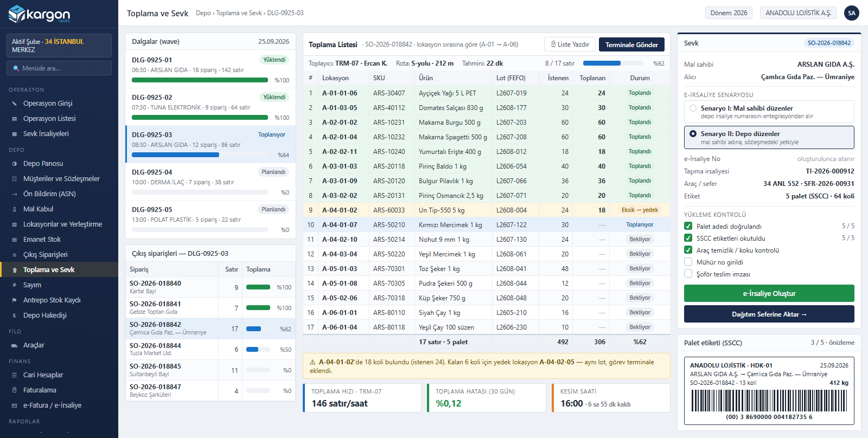This screenshot has width=868, height=438.
Task: Open Toplama ve Sevk menu item
Action: click(x=59, y=270)
